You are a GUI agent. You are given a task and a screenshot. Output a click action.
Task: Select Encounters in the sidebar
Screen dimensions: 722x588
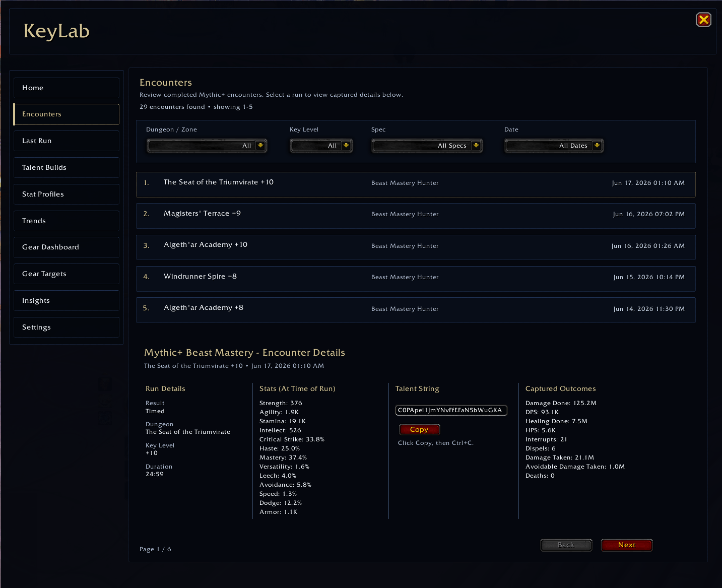tap(67, 114)
